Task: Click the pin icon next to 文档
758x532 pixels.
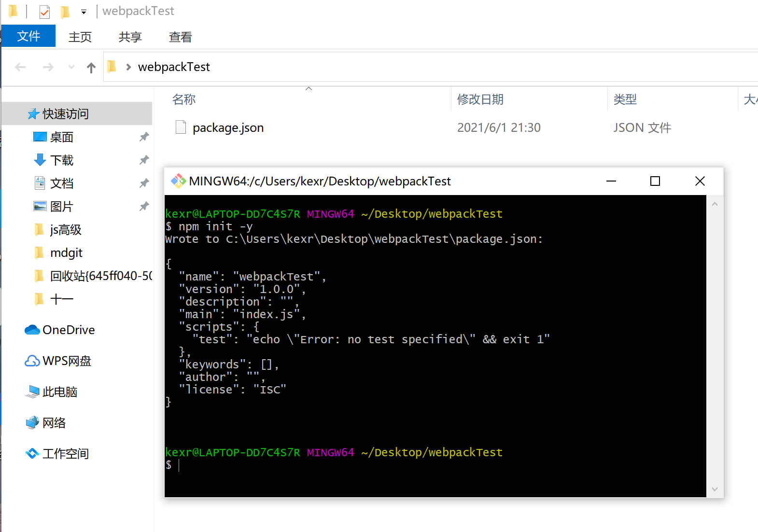Action: coord(144,183)
